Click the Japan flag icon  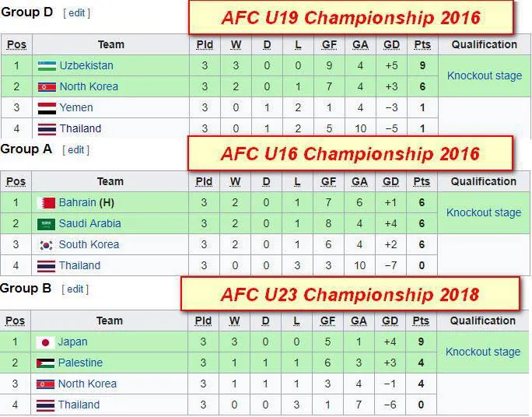[44, 342]
